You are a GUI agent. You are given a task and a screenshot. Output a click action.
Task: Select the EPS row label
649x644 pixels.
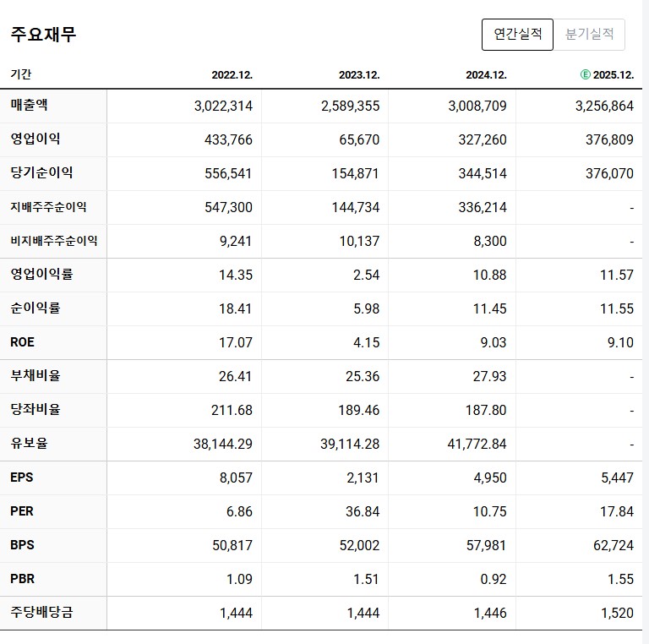(21, 478)
